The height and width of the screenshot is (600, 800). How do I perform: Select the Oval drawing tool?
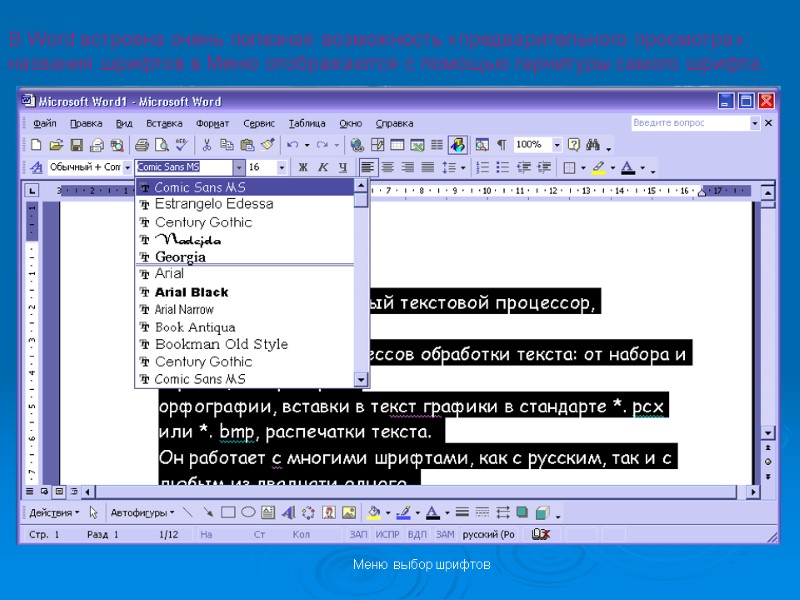[x=248, y=512]
